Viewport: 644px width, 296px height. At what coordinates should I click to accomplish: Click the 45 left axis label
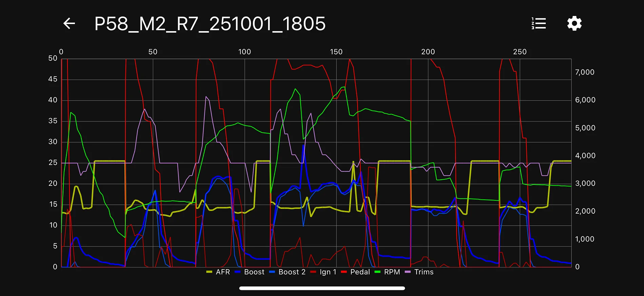(x=53, y=79)
